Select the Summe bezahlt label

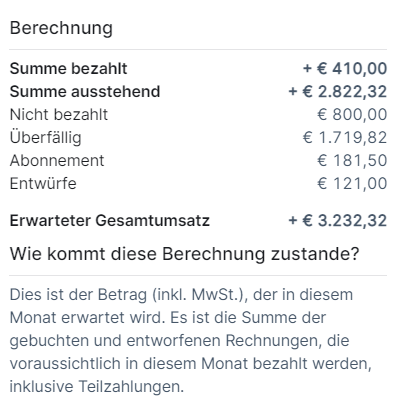68,69
